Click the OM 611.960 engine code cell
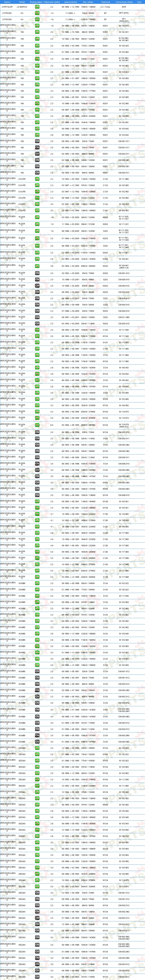 (x=124, y=317)
